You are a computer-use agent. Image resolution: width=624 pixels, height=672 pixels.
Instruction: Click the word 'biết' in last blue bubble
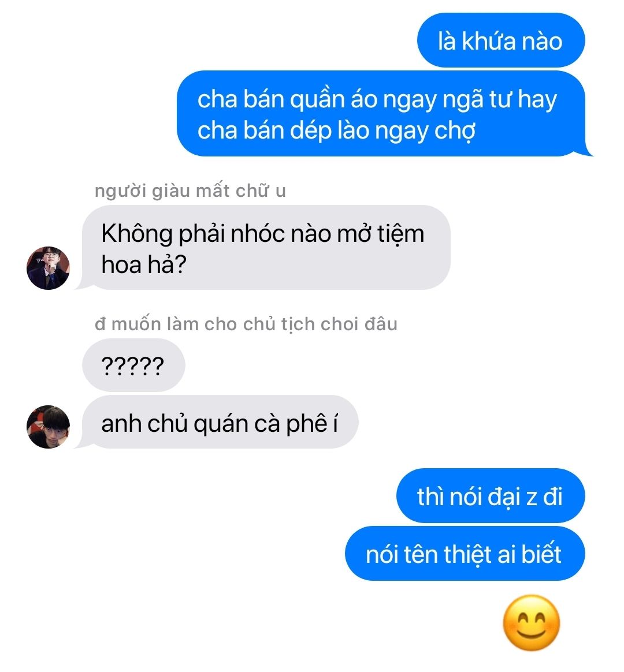point(541,554)
